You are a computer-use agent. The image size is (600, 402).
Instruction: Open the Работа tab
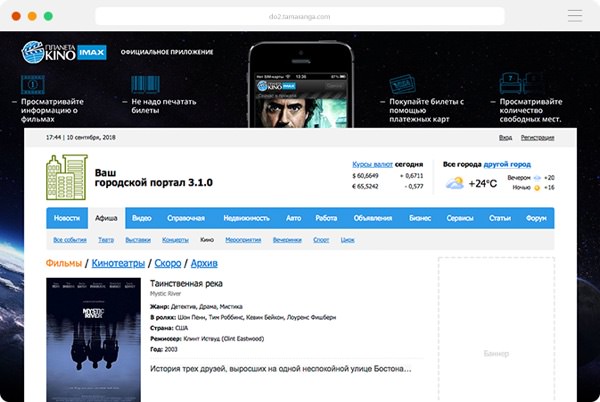click(326, 218)
